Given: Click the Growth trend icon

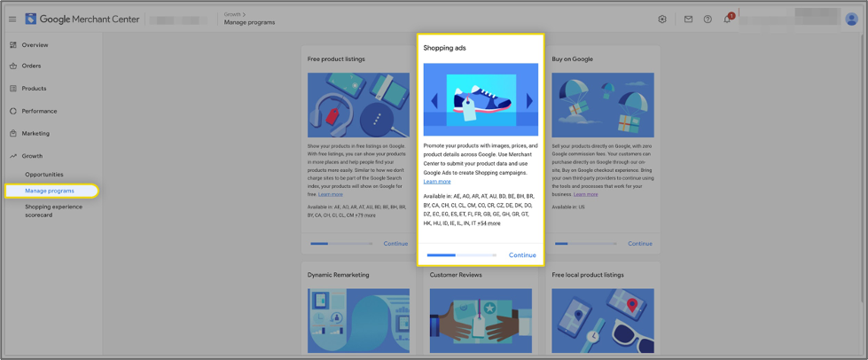Looking at the screenshot, I should 13,156.
